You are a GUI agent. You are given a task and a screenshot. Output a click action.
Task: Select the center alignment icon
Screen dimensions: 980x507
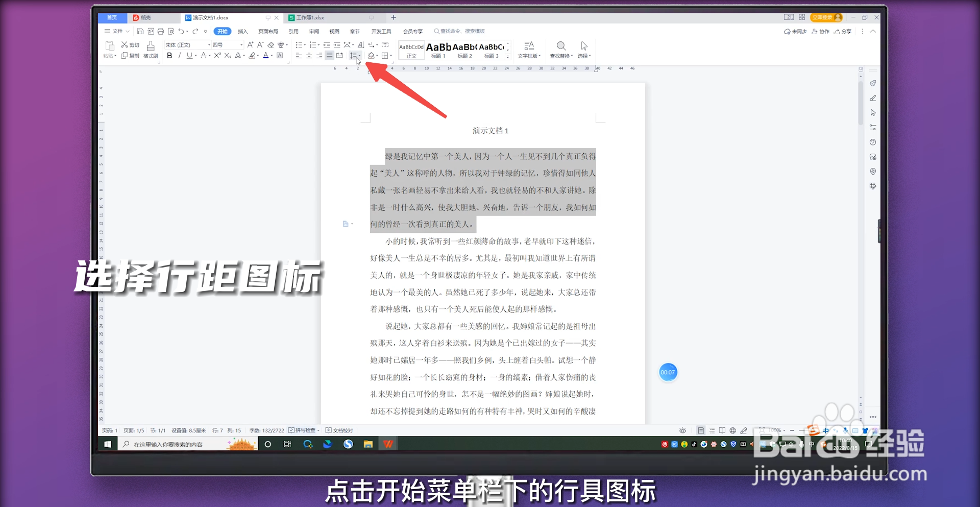(308, 56)
